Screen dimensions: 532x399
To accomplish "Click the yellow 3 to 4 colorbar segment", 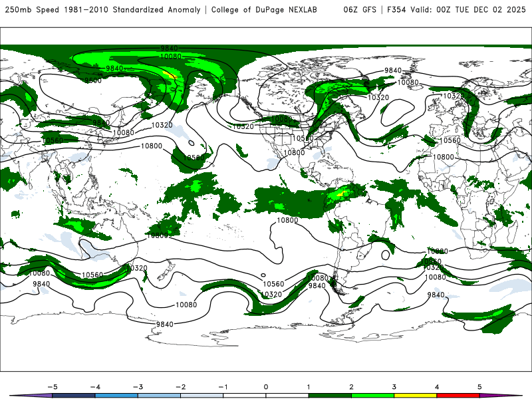I will 415,396.
